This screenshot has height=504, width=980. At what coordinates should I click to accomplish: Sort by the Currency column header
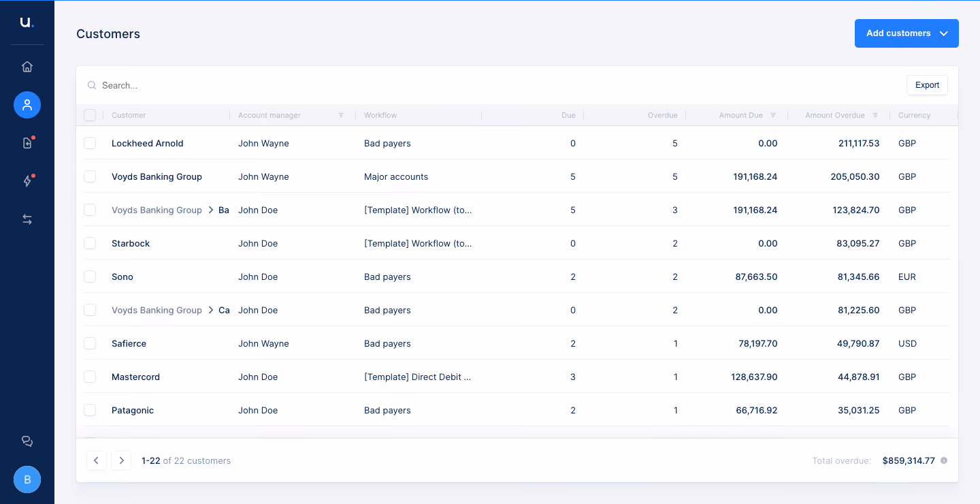[914, 115]
